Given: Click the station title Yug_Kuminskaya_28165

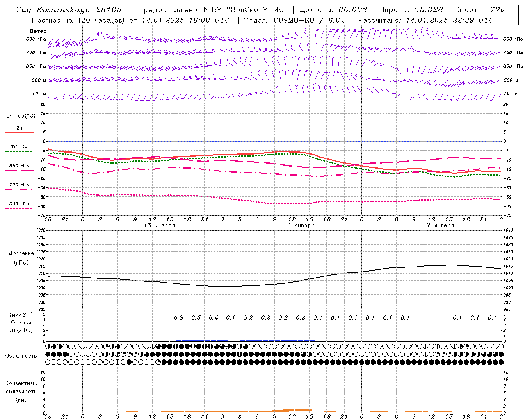Looking at the screenshot, I should (68, 10).
